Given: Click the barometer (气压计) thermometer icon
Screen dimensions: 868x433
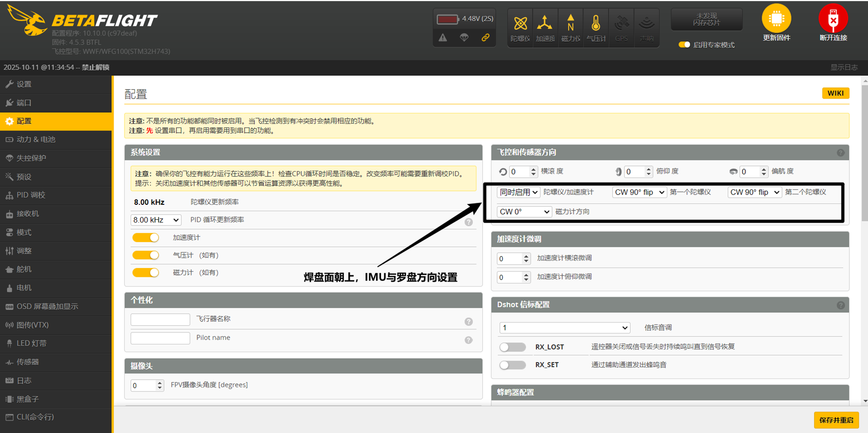Looking at the screenshot, I should tap(596, 24).
